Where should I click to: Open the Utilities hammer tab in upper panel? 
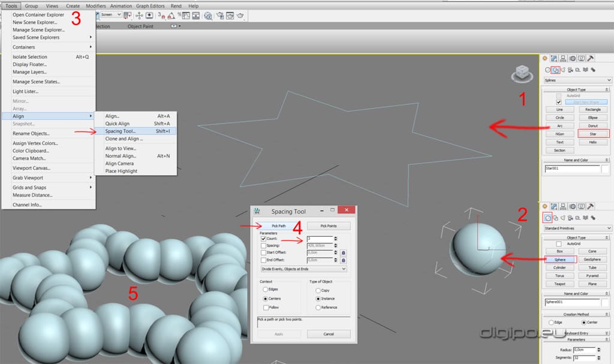point(591,58)
